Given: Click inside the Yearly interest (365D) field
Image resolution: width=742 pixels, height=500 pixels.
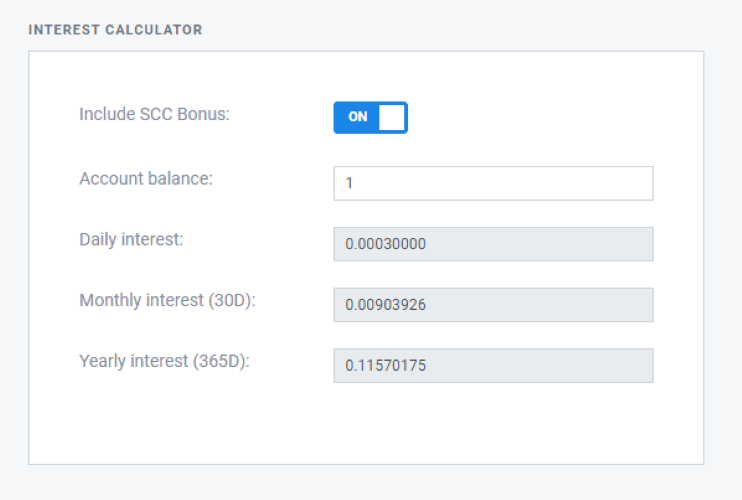Looking at the screenshot, I should pyautogui.click(x=493, y=366).
